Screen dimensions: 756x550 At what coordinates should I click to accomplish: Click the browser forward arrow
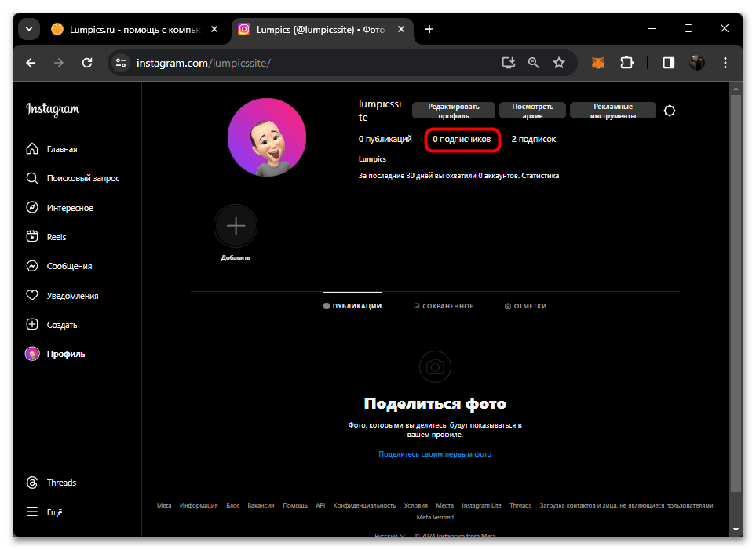pos(59,63)
